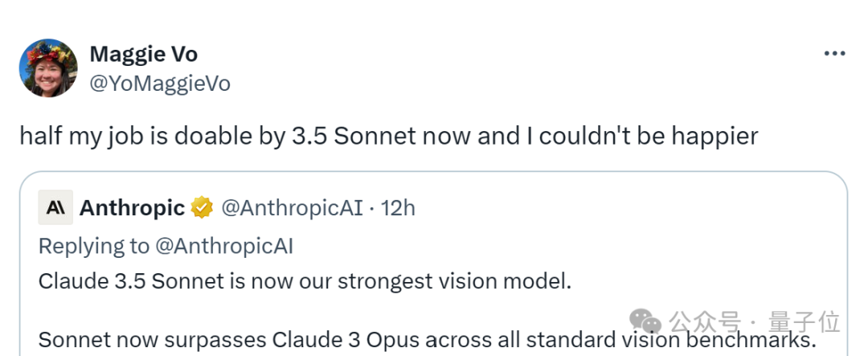Click "couldn't be happier" phrase in tweet
868x356 pixels.
click(x=648, y=136)
